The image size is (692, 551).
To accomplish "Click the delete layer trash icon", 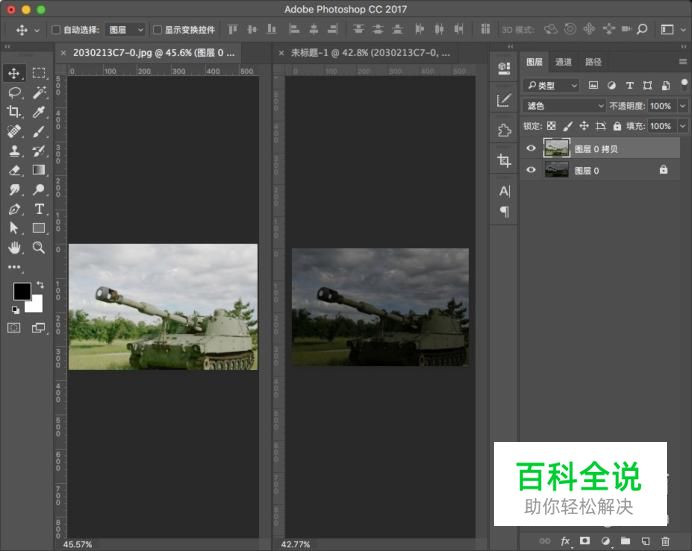I will (665, 541).
